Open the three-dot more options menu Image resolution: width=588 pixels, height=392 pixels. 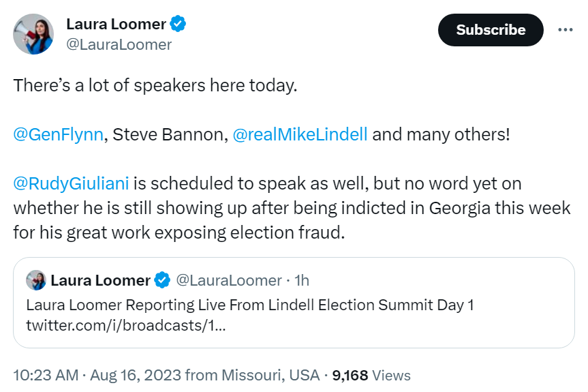pyautogui.click(x=565, y=29)
